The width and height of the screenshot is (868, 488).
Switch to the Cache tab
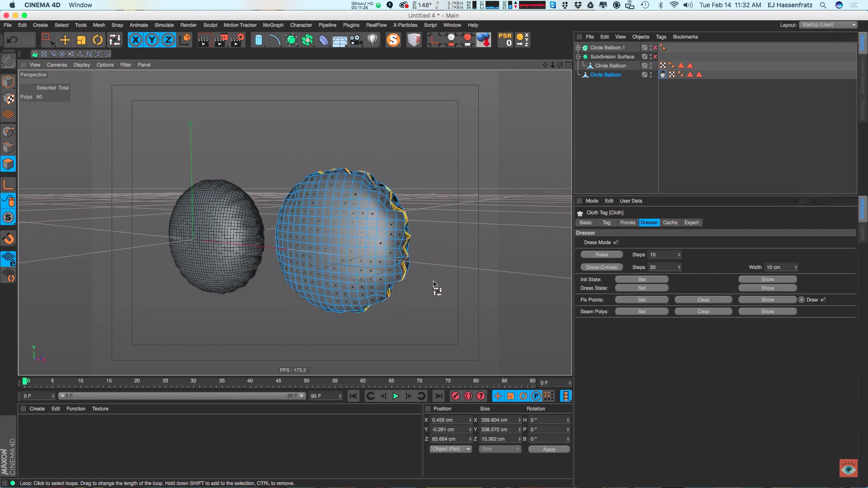[x=670, y=223]
